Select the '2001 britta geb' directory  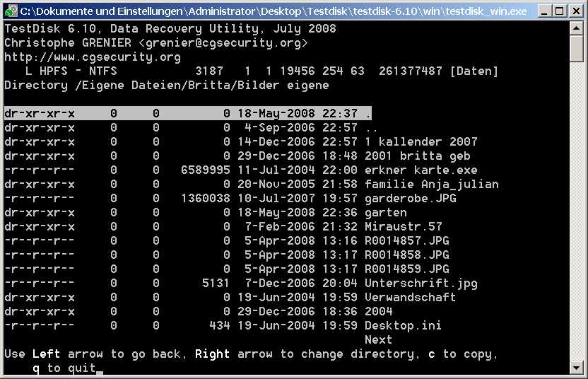[x=237, y=156]
